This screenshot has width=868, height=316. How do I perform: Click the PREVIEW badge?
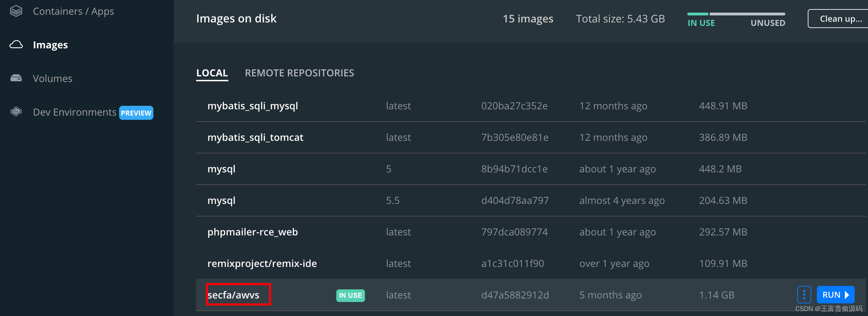(x=136, y=113)
